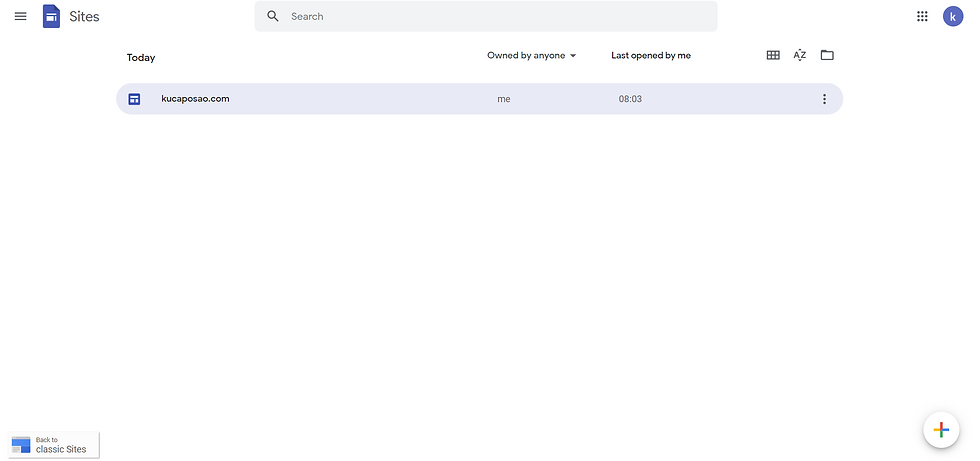The width and height of the screenshot is (980, 461).
Task: Click the 08:03 last-opened time
Action: (630, 99)
